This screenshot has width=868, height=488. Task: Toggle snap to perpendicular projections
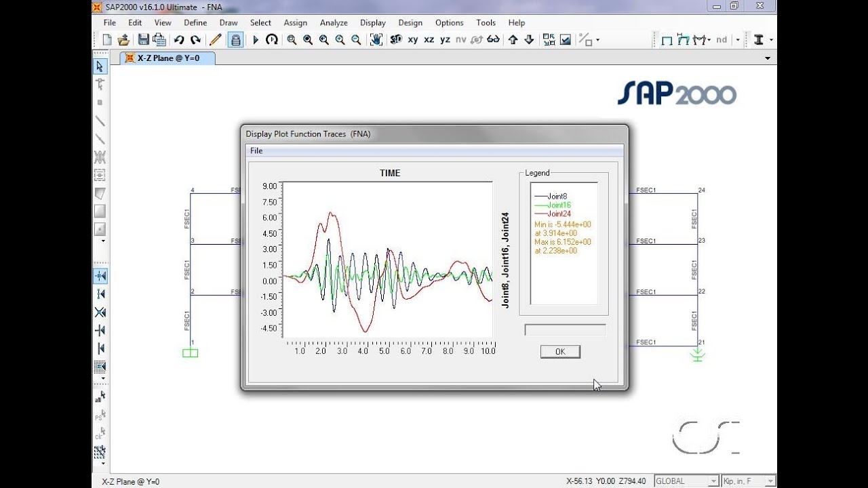tap(100, 331)
